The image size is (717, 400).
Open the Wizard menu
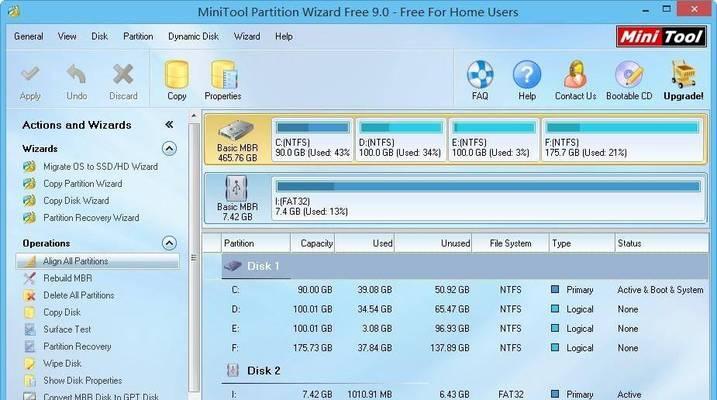(x=247, y=37)
